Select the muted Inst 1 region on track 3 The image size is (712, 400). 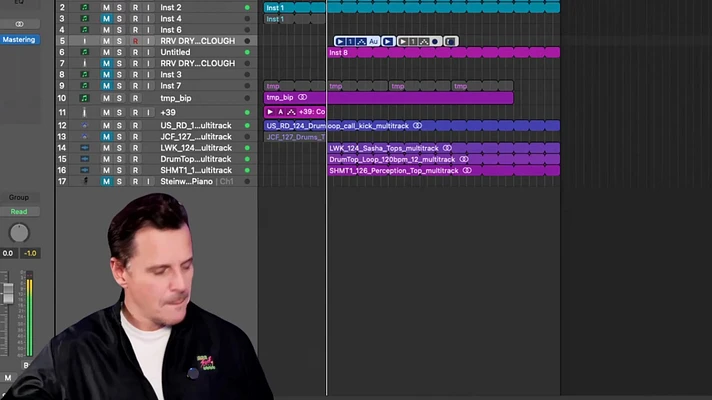click(295, 19)
